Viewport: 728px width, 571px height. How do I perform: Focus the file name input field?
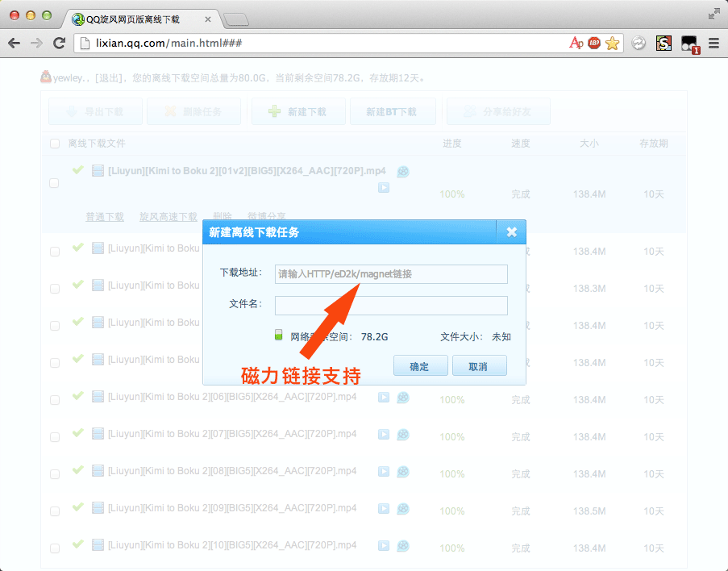point(391,306)
